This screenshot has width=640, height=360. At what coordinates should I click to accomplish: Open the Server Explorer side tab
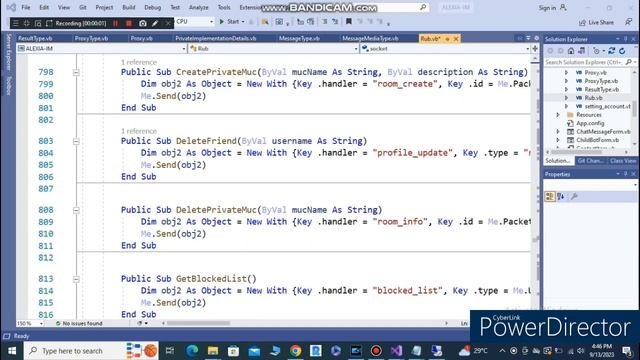(9, 53)
